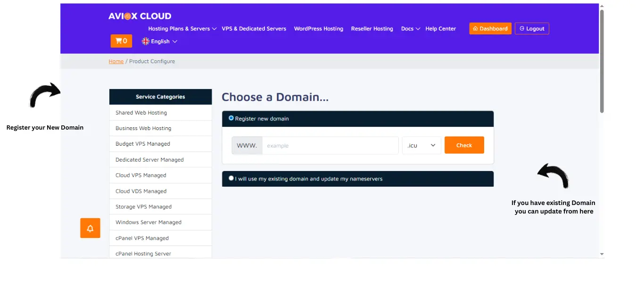
Task: Click the orange Check button
Action: coord(464,145)
